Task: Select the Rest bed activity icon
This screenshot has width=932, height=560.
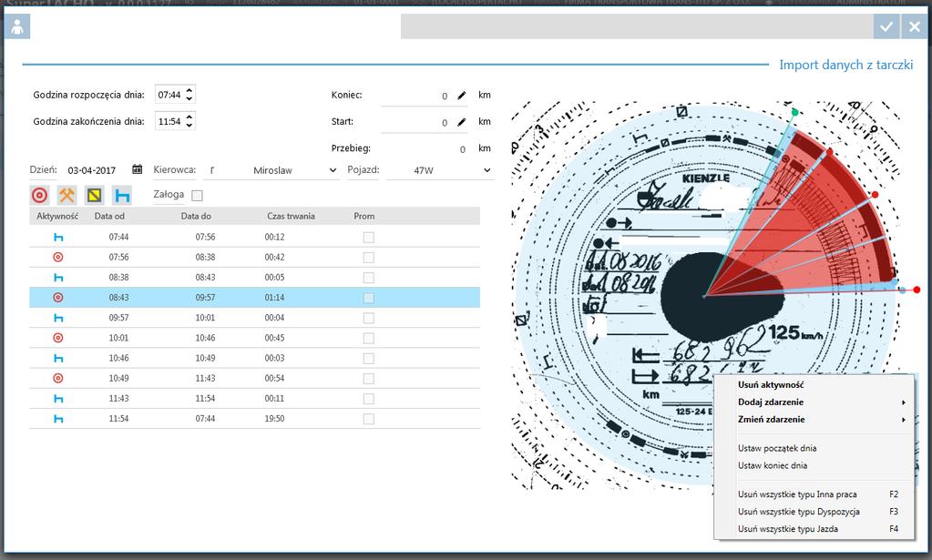Action: 122,195
